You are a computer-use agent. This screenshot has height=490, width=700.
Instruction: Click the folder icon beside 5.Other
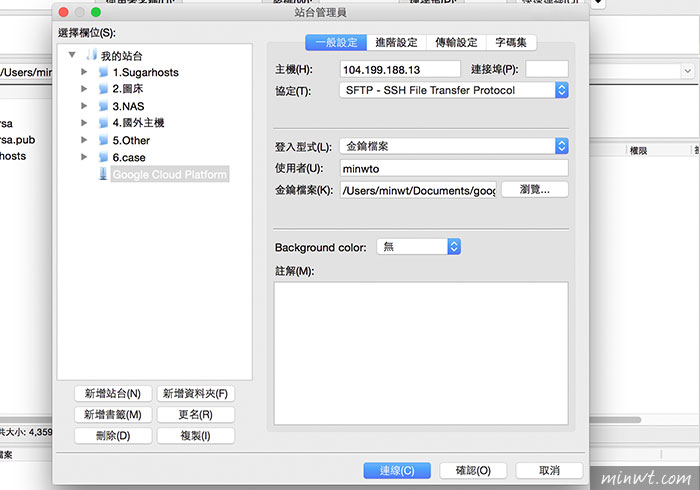pos(103,140)
